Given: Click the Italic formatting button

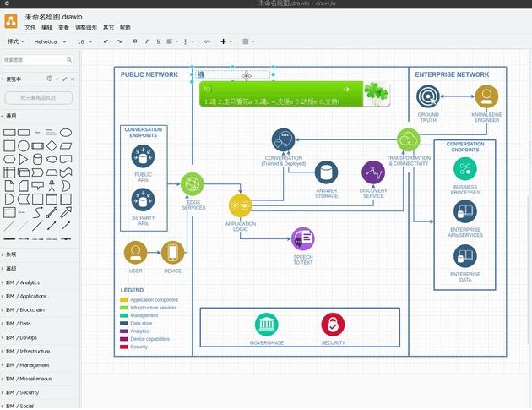Looking at the screenshot, I should coord(147,41).
